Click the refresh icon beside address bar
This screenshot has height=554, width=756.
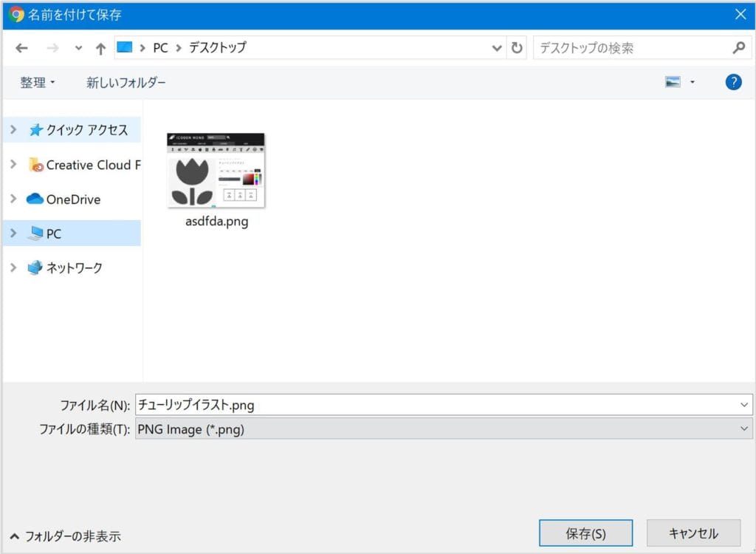(517, 48)
